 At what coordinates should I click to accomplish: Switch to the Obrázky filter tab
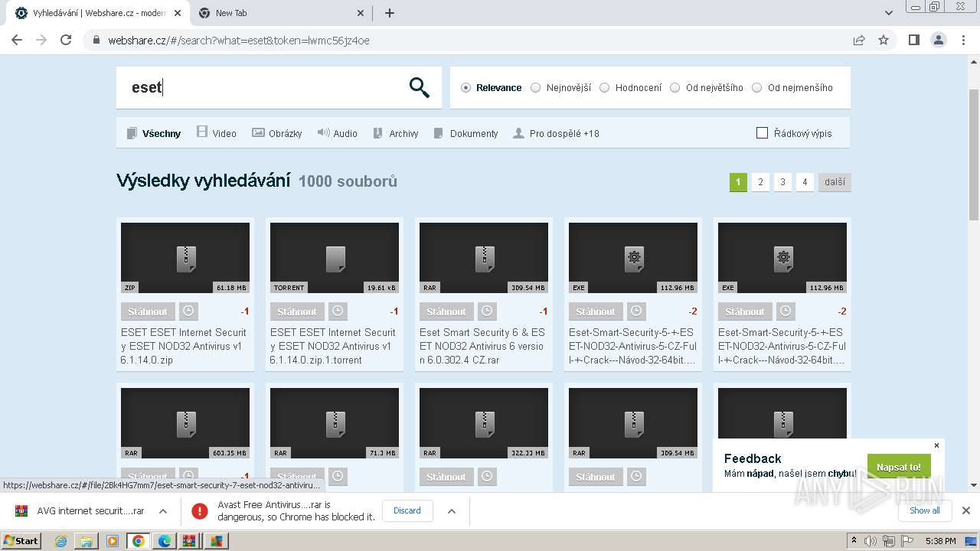277,133
